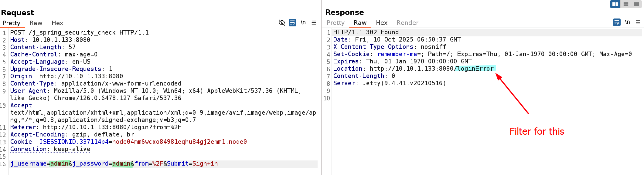Screen dimensions: 644x175
Task: Switch to the Response Pretty tab
Action: (x=336, y=23)
